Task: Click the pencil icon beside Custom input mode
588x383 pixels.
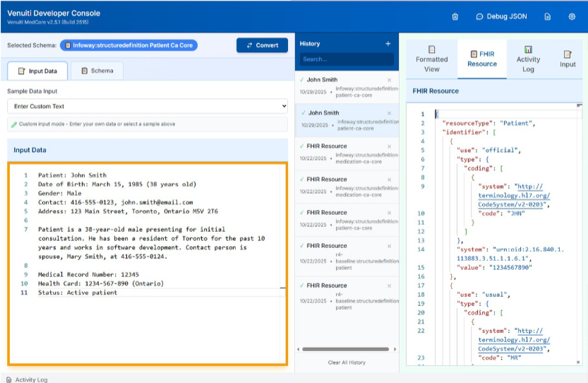Action: coord(14,124)
